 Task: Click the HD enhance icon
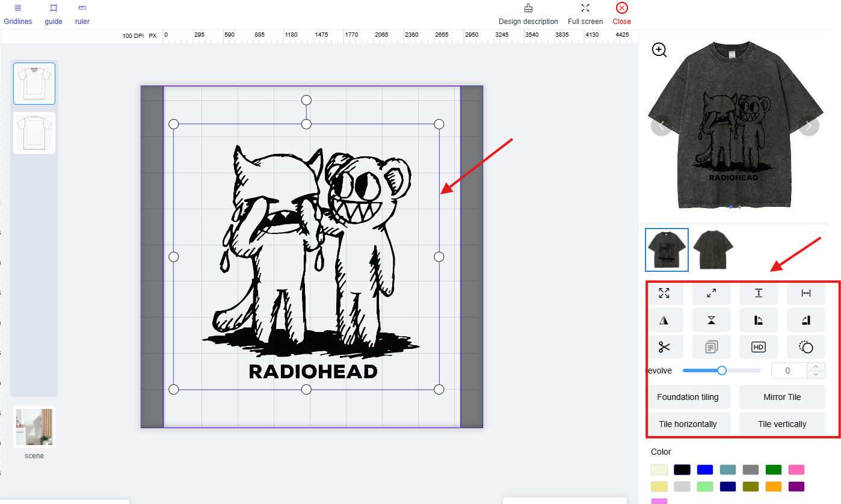click(759, 347)
